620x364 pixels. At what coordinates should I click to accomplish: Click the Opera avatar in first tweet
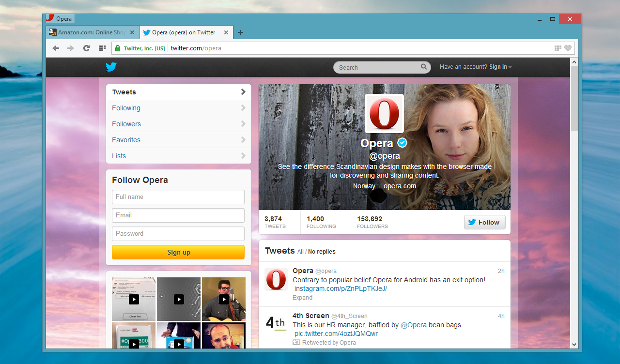coord(276,279)
